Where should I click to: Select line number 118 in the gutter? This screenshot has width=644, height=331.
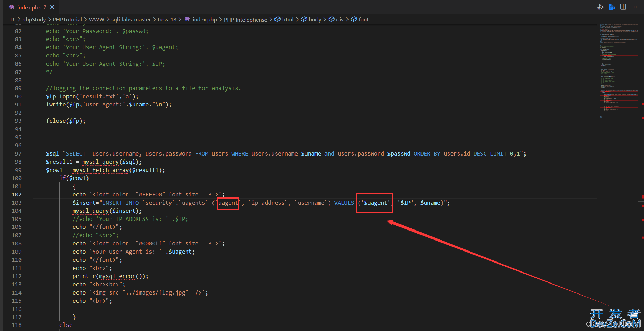tap(17, 325)
